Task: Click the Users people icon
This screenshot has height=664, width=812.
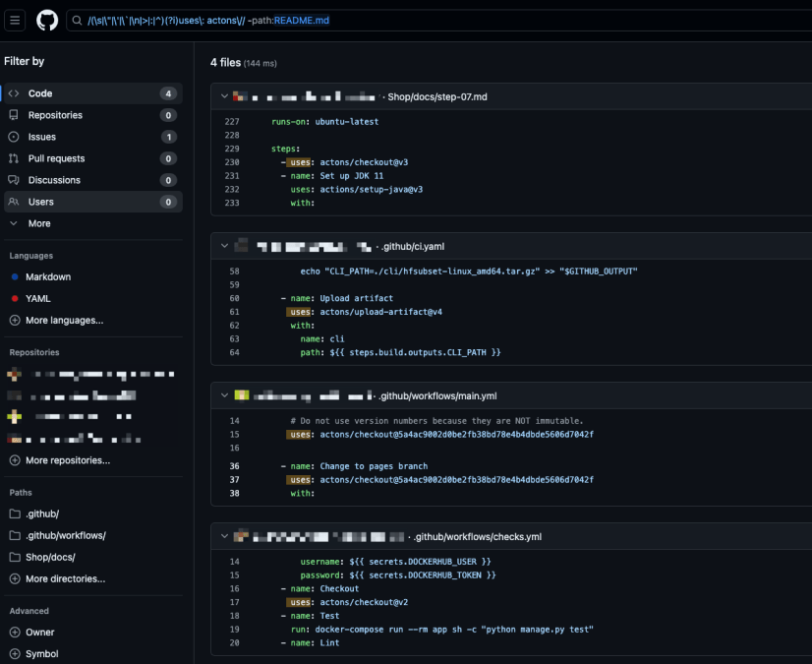Action: click(14, 202)
